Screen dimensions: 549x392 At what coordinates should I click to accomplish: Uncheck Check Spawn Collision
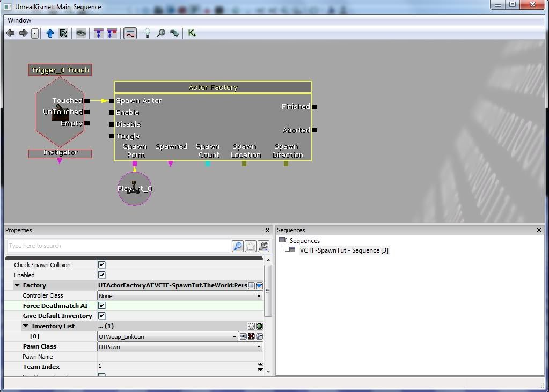(x=102, y=265)
